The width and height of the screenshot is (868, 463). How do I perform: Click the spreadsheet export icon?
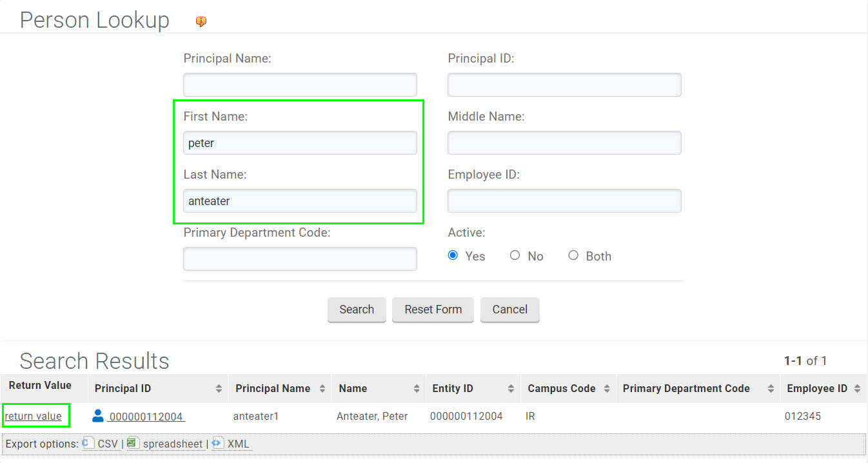(x=133, y=443)
